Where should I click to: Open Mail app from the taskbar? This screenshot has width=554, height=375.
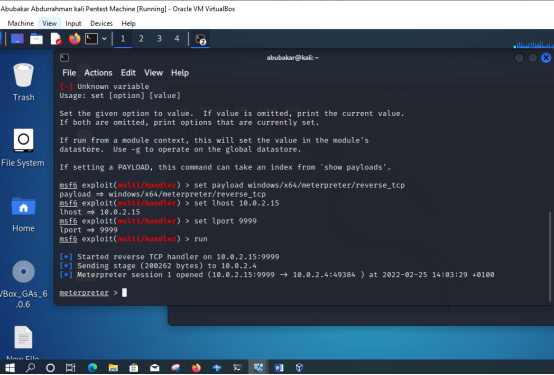pyautogui.click(x=154, y=368)
